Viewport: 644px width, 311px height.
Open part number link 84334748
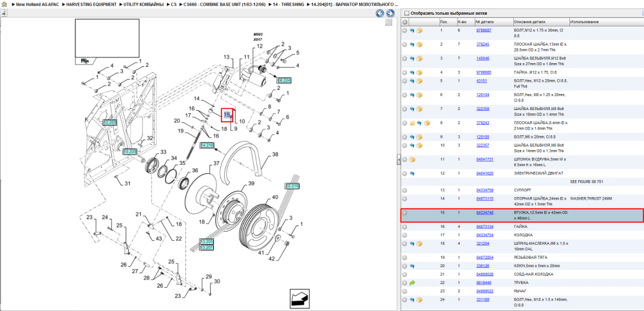click(484, 213)
